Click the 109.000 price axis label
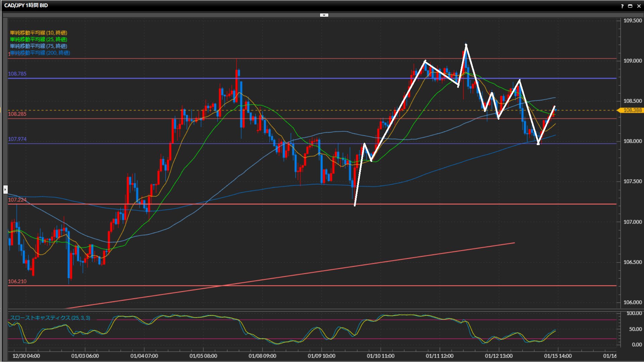 [x=632, y=61]
